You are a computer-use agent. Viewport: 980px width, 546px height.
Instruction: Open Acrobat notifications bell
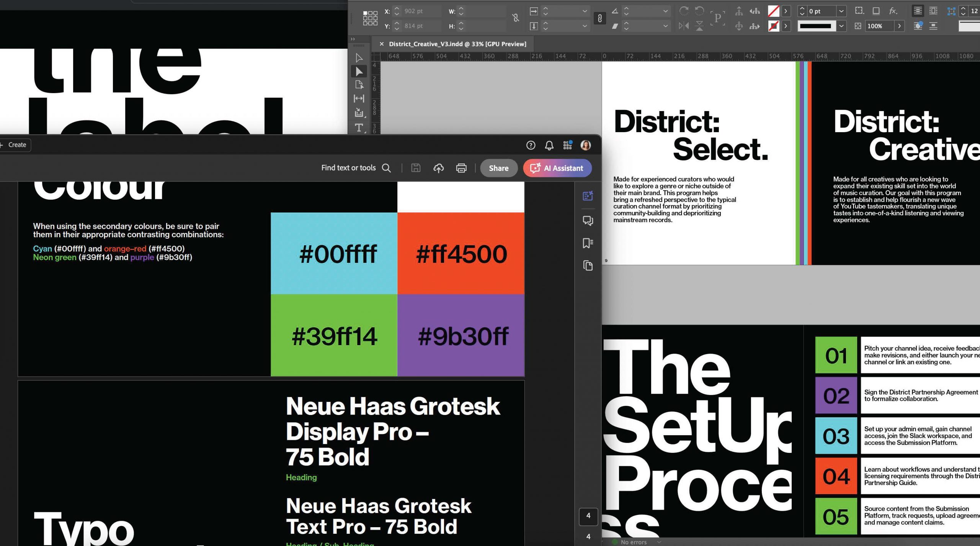click(x=549, y=145)
